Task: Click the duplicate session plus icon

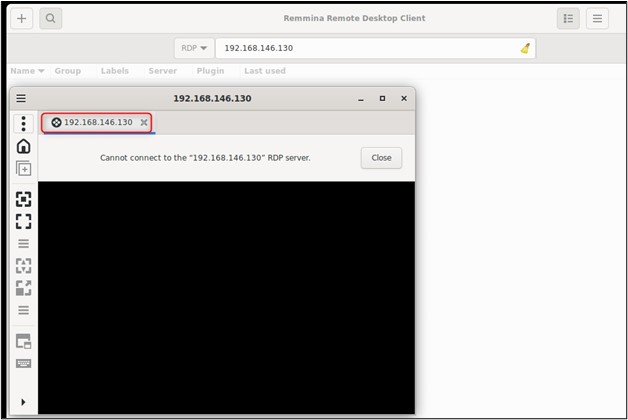Action: (x=24, y=169)
